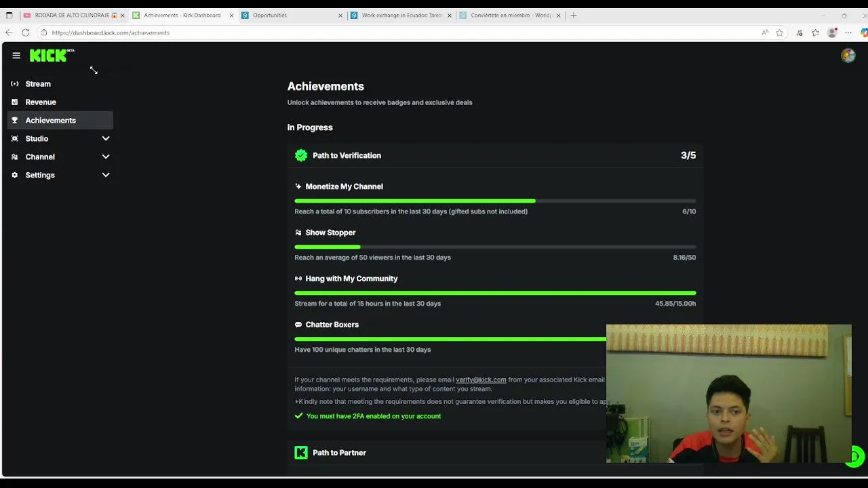Open browser Settings and more menu
The image size is (868, 488).
[848, 33]
